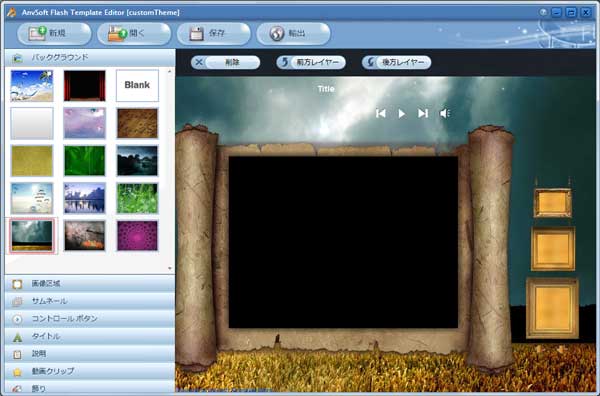
Task: Select the Title text on the canvas
Action: (326, 89)
